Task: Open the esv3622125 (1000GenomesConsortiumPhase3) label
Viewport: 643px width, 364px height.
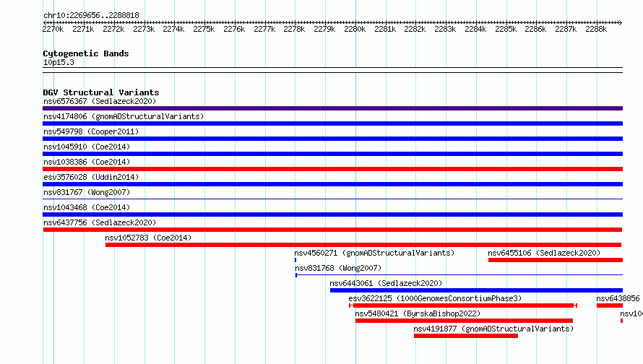Action: 435,298
